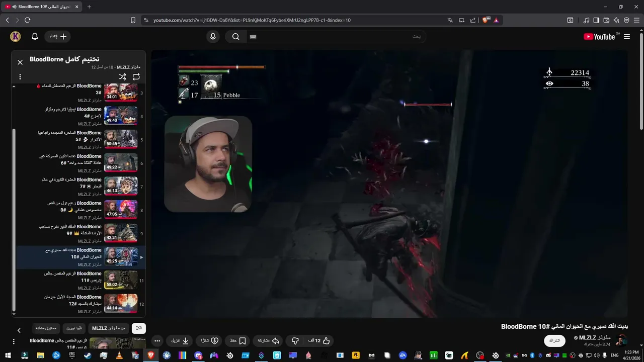Open Brave Rewards triangle icon
The width and height of the screenshot is (644, 362).
(496, 20)
